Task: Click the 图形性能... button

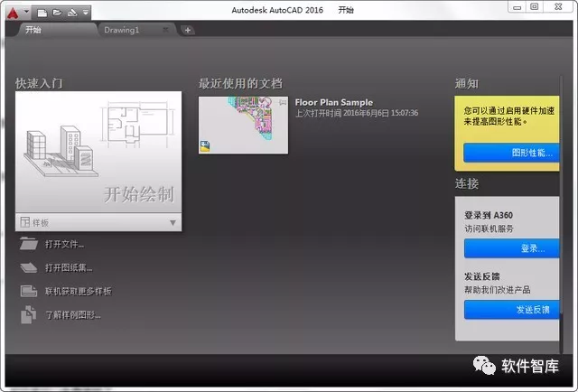Action: point(512,153)
